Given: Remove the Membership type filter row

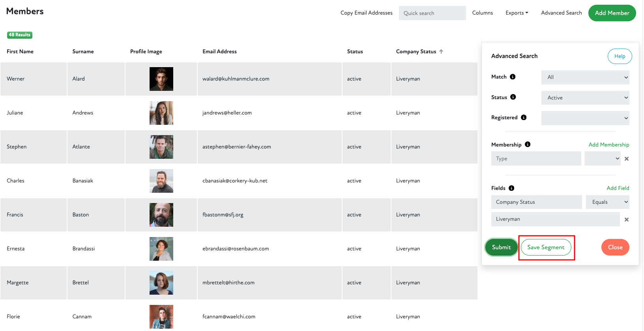Looking at the screenshot, I should click(x=627, y=159).
